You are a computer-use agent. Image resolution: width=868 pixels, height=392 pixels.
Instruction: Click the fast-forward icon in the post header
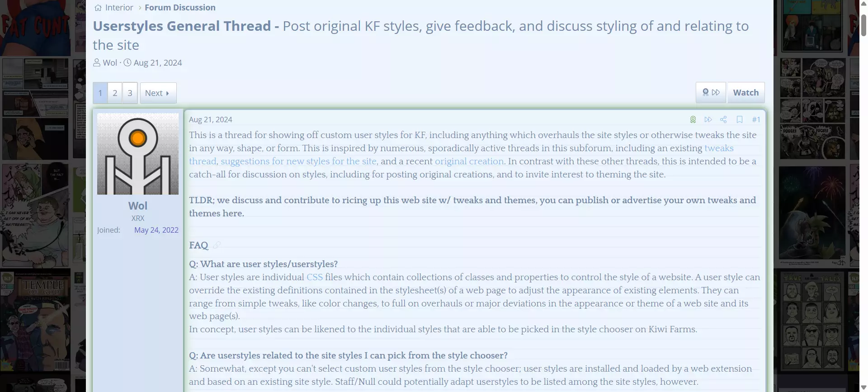pos(708,120)
